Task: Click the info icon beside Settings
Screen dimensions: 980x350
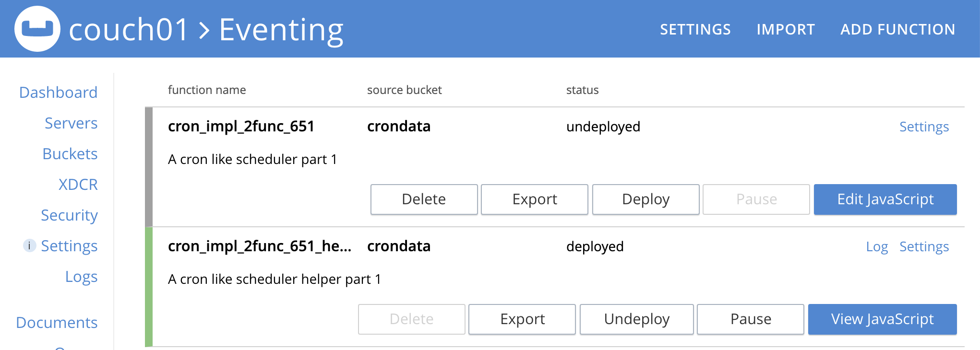Action: 29,246
